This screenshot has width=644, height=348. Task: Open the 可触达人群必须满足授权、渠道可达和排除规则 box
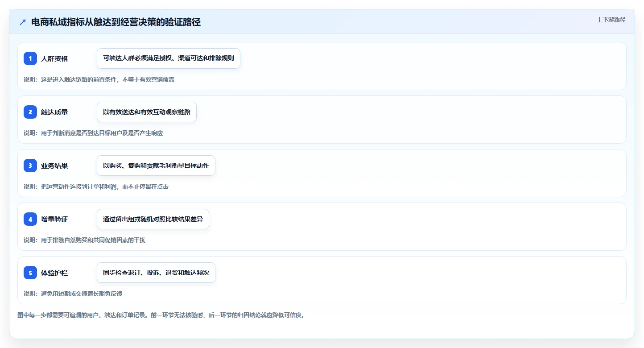coord(169,58)
